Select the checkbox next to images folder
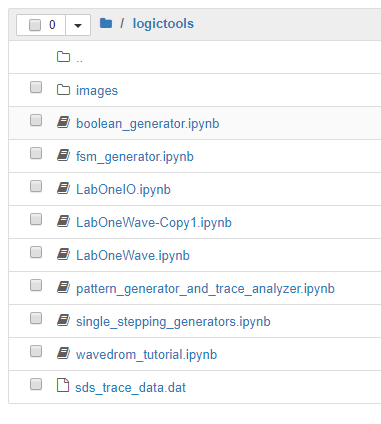Image resolution: width=381 pixels, height=424 pixels. [x=36, y=87]
